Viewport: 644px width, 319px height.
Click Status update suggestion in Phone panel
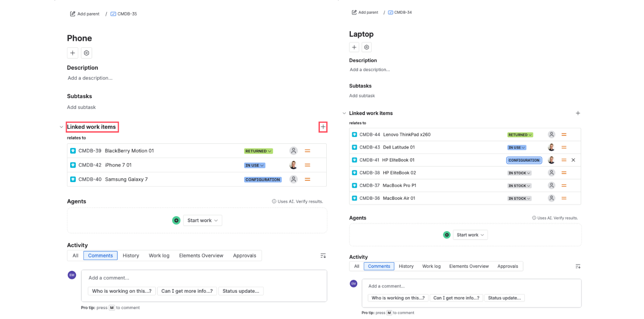point(241,291)
